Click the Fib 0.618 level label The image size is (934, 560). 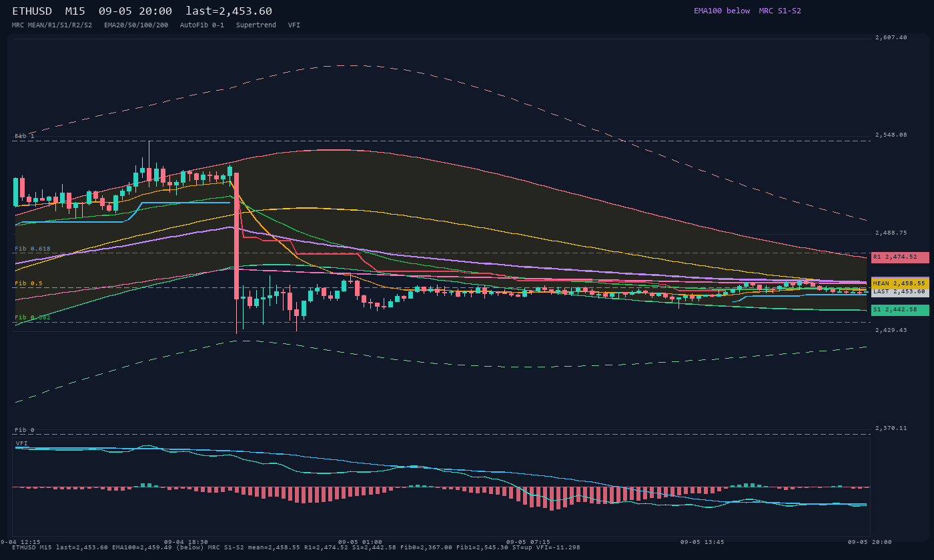33,249
